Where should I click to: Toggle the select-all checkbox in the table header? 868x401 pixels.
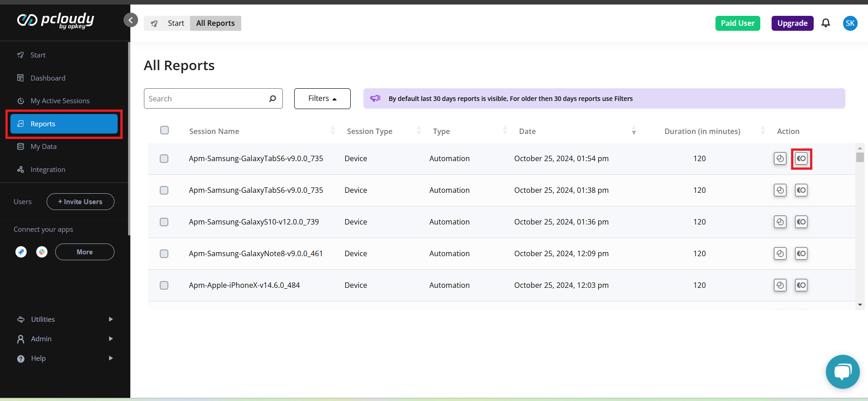[164, 130]
